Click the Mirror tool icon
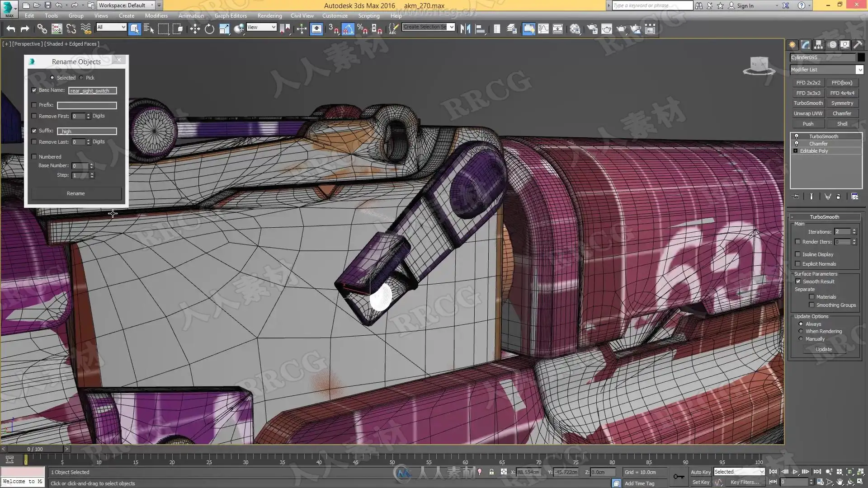The image size is (868, 488). pyautogui.click(x=465, y=29)
